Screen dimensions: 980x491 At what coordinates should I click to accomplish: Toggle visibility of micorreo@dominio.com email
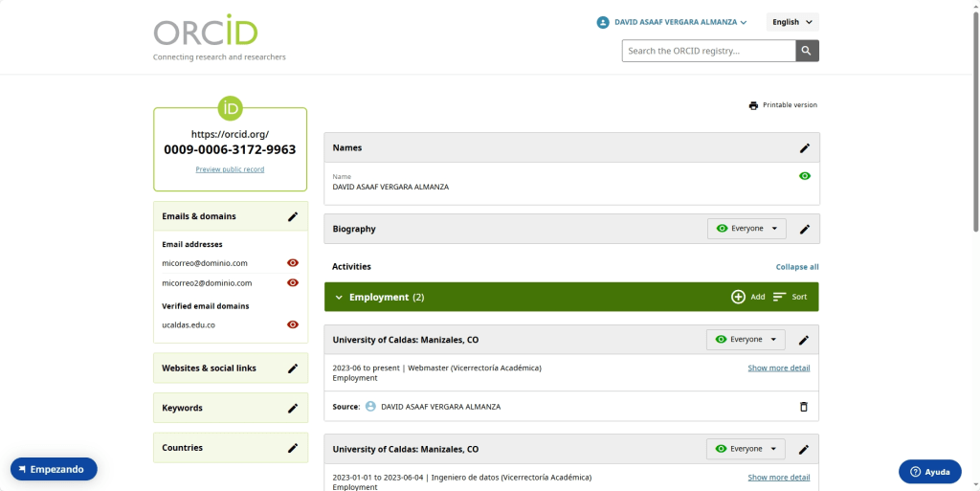click(x=293, y=263)
